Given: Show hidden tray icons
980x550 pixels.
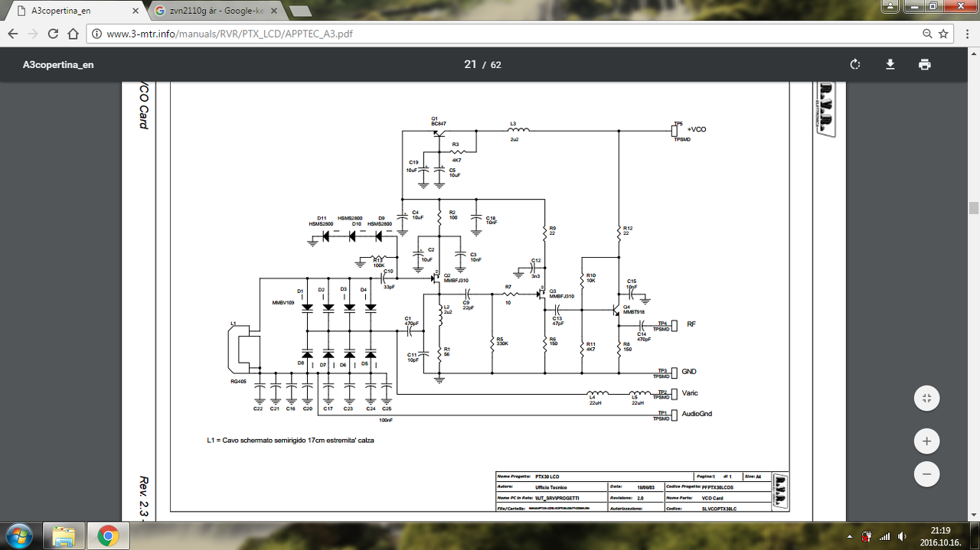Looking at the screenshot, I should tap(851, 536).
